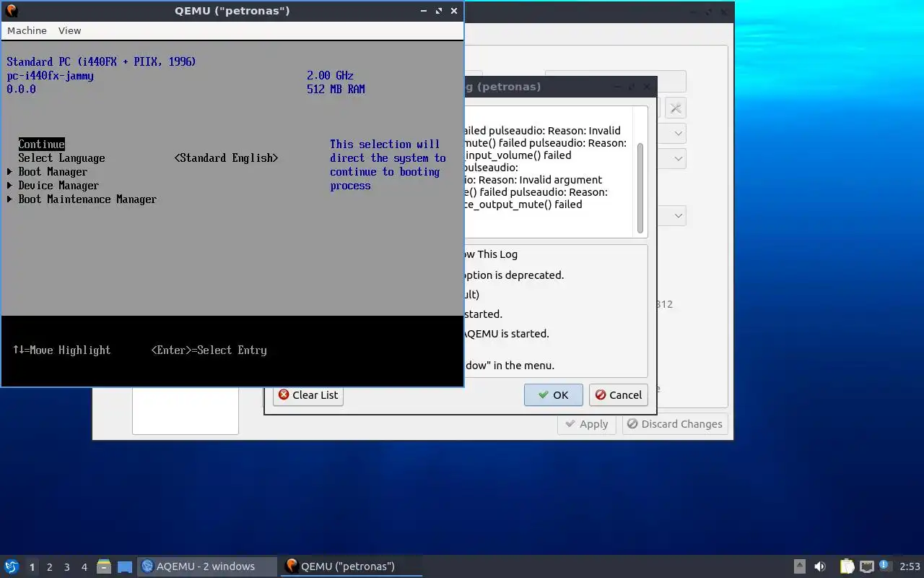Open the Machine menu in QEMU window

coord(27,30)
